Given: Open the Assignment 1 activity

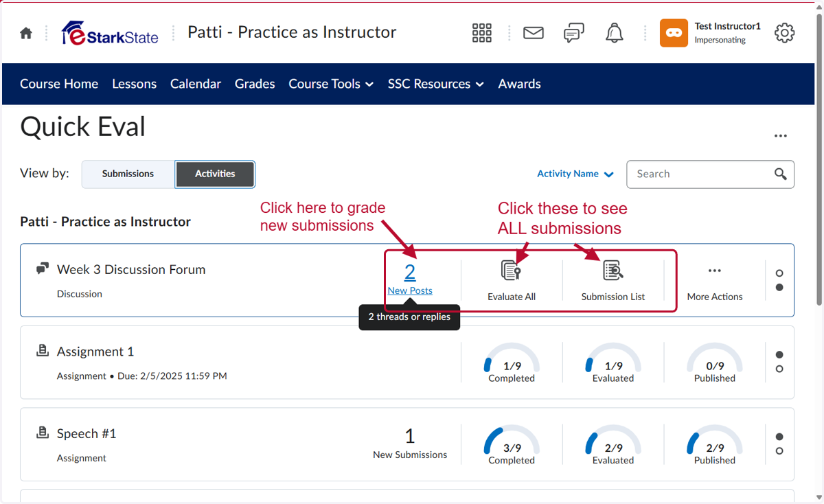Looking at the screenshot, I should pos(95,352).
